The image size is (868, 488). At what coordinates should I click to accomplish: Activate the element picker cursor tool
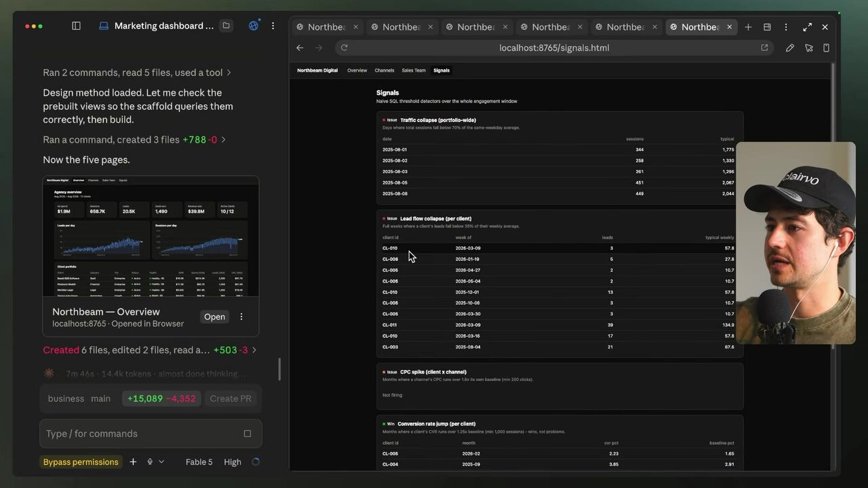pyautogui.click(x=809, y=48)
